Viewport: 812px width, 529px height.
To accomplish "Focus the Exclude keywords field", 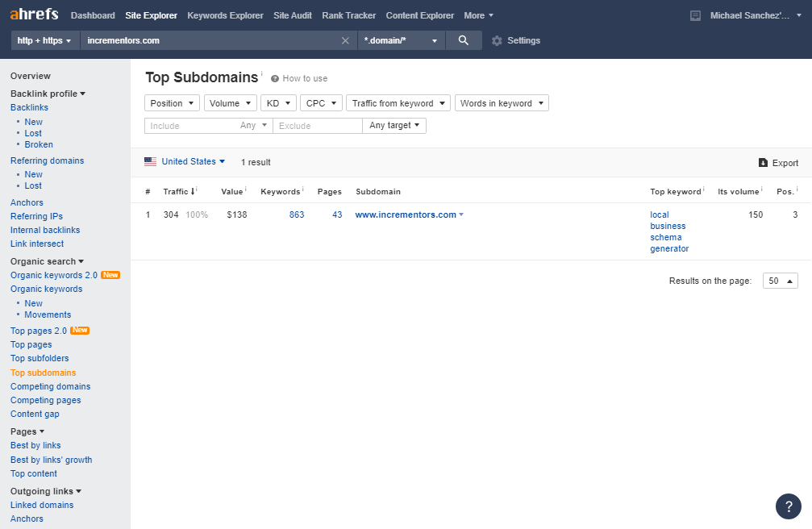I will point(318,125).
